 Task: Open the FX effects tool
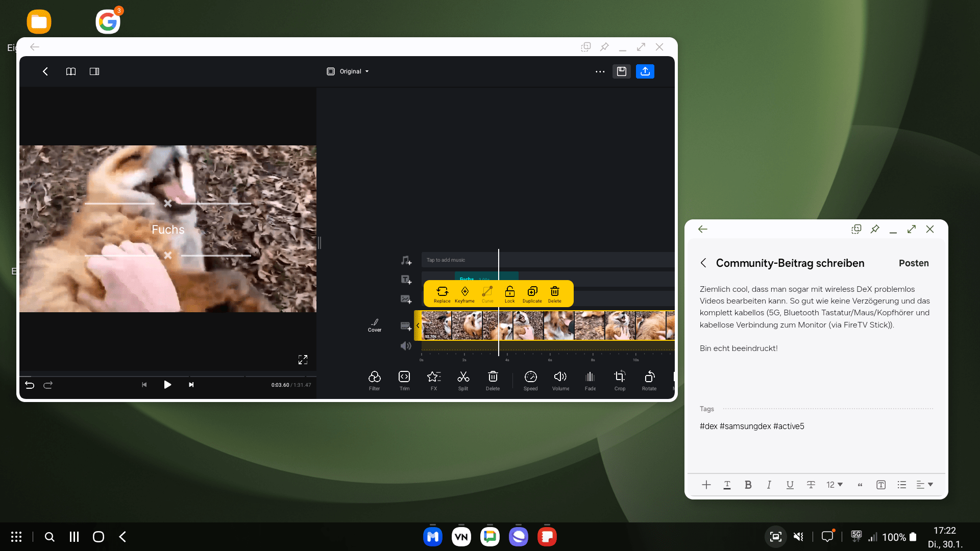pos(434,381)
